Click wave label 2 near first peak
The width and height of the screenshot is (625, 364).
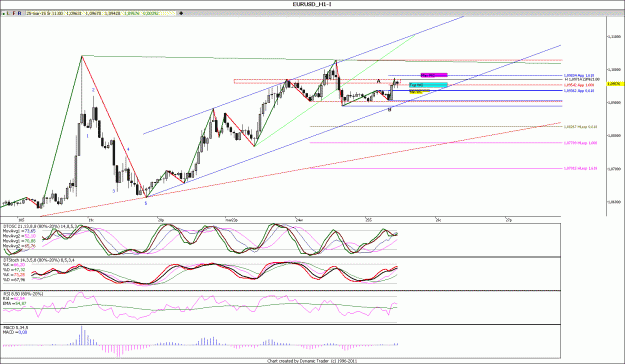point(93,90)
